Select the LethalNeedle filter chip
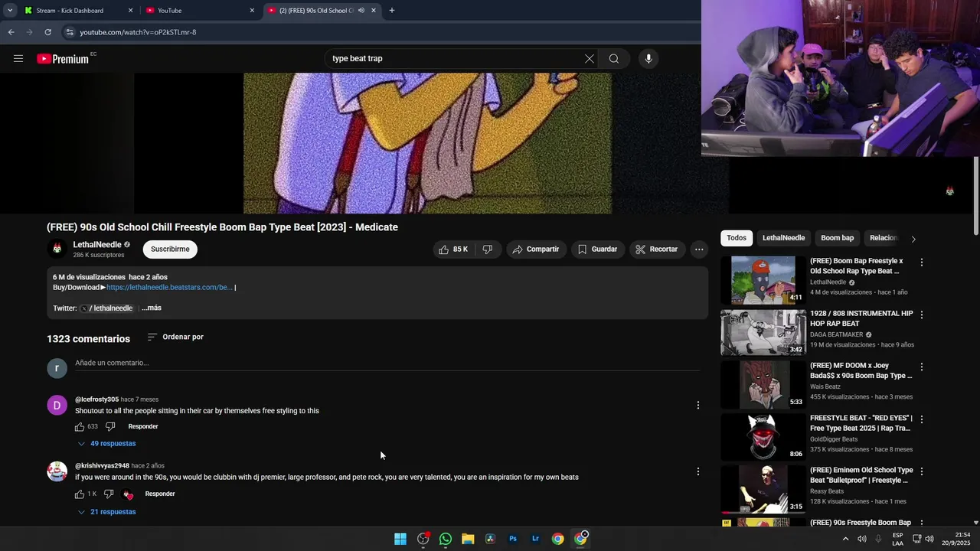 [783, 238]
